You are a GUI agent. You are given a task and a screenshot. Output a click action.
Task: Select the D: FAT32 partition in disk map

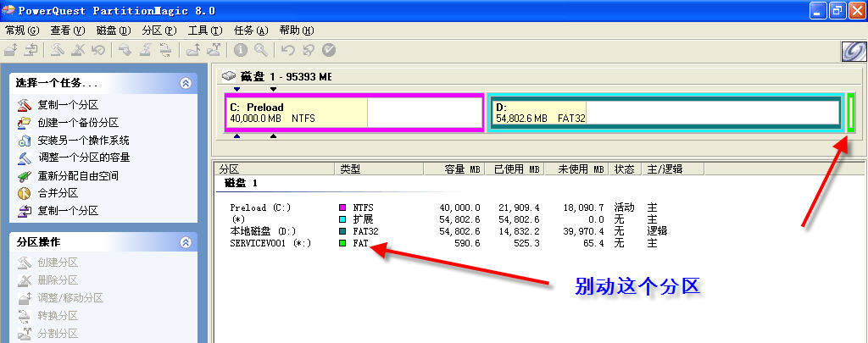coord(665,113)
